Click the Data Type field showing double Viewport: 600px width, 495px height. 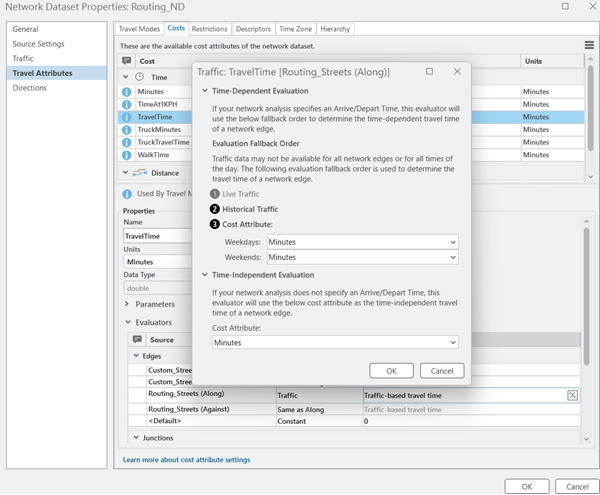click(158, 288)
